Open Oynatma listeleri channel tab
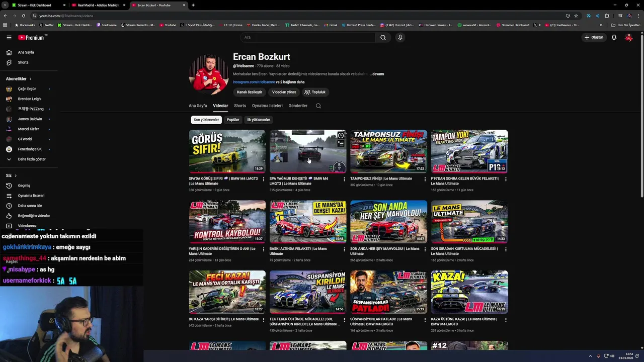 [267, 106]
